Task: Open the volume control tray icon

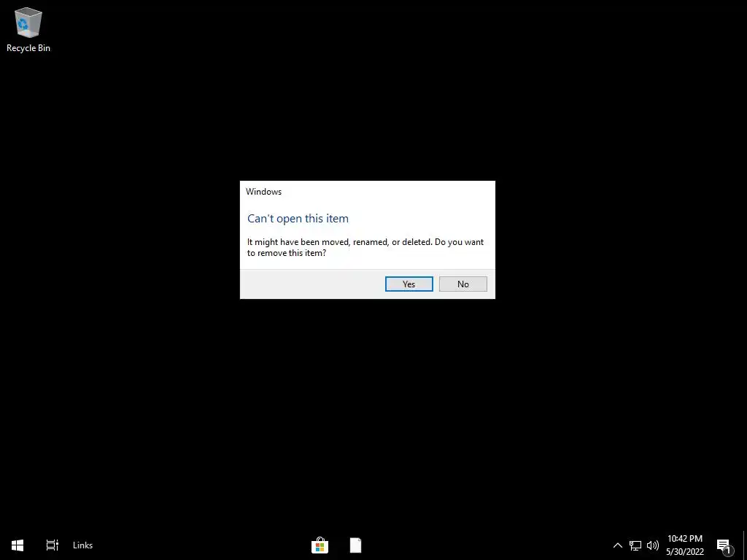Action: pos(652,545)
